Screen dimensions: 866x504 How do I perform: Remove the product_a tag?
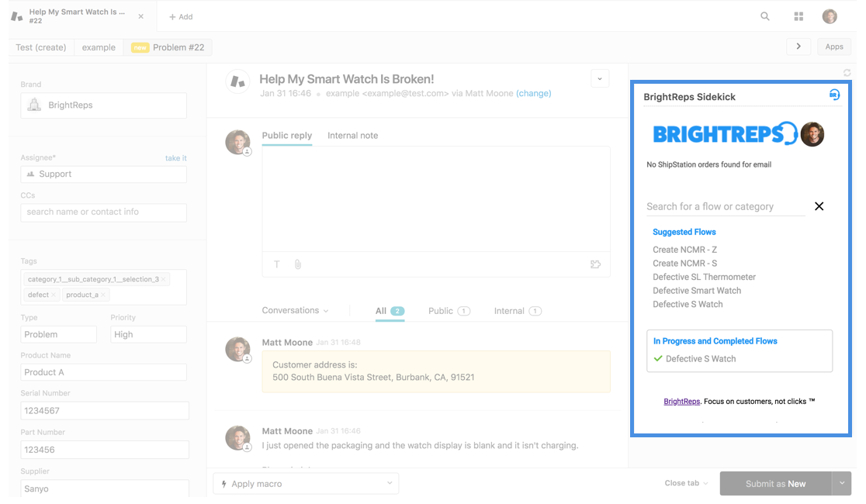[103, 295]
